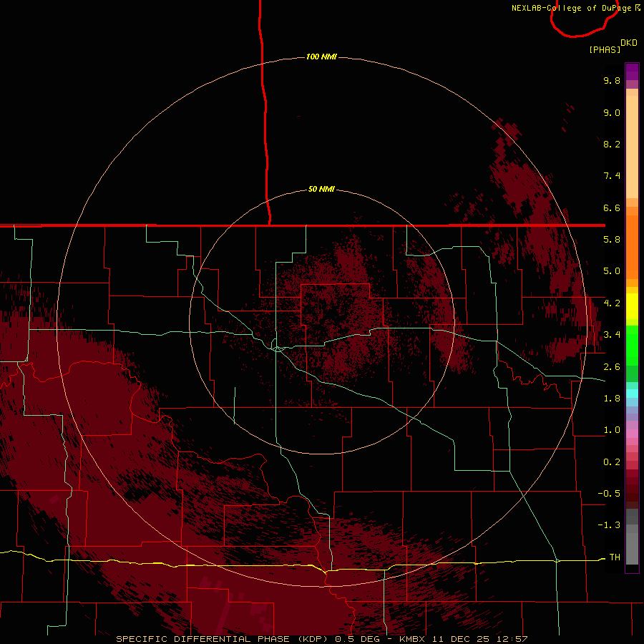Click the 1.0 legend value
Screen dimensions: 644x644
pyautogui.click(x=612, y=430)
